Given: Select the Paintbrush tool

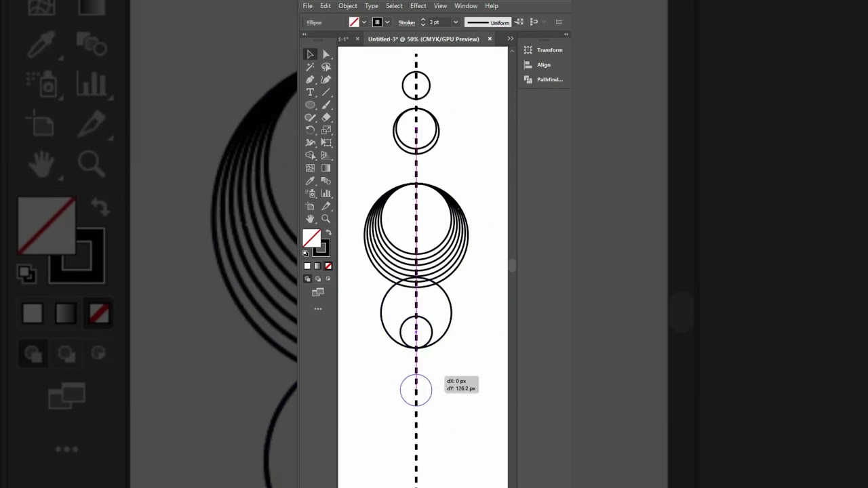Looking at the screenshot, I should pos(326,105).
